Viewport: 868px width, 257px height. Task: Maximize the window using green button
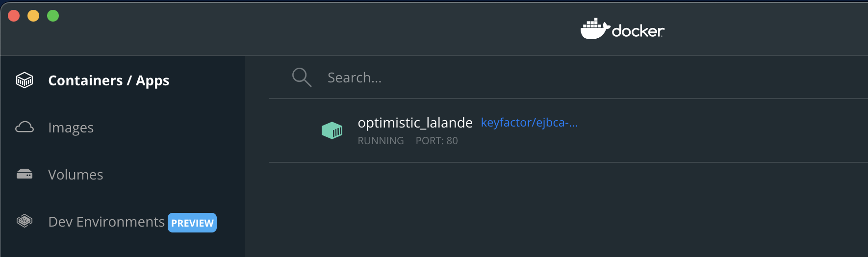coord(53,16)
